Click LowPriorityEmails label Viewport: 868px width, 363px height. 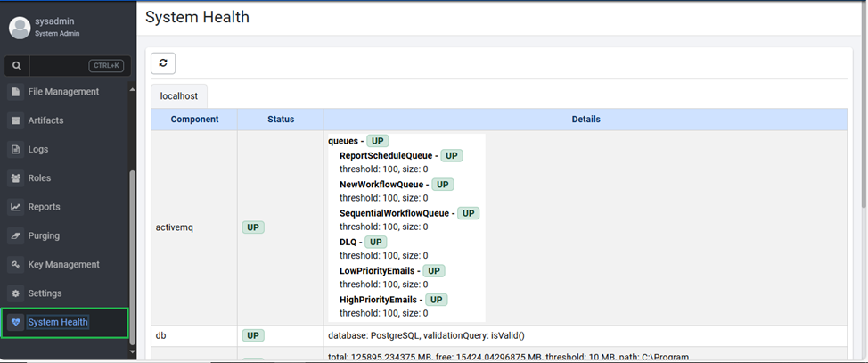tap(377, 271)
